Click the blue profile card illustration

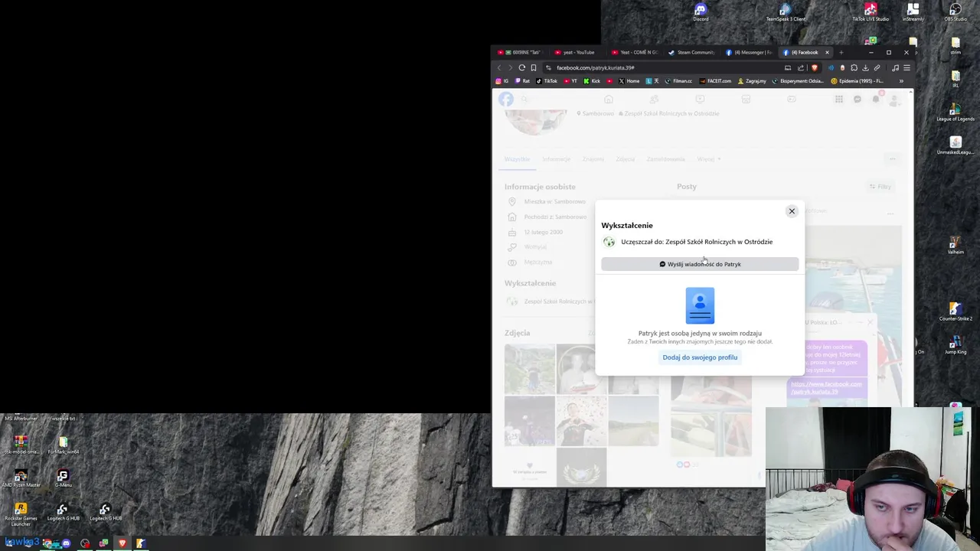pos(700,305)
